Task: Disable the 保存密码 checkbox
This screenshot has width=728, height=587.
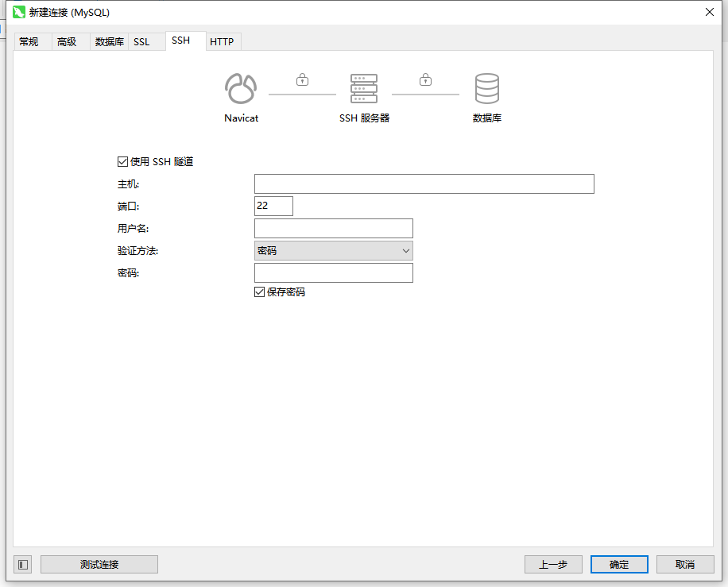Action: (259, 292)
